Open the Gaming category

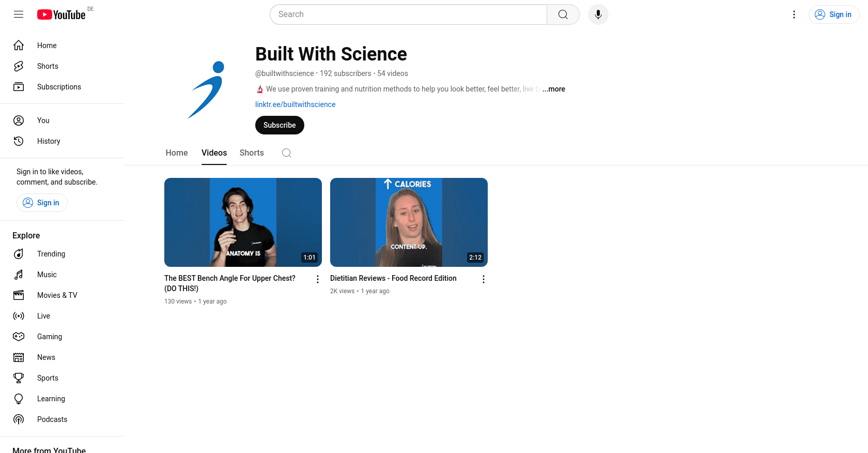50,337
